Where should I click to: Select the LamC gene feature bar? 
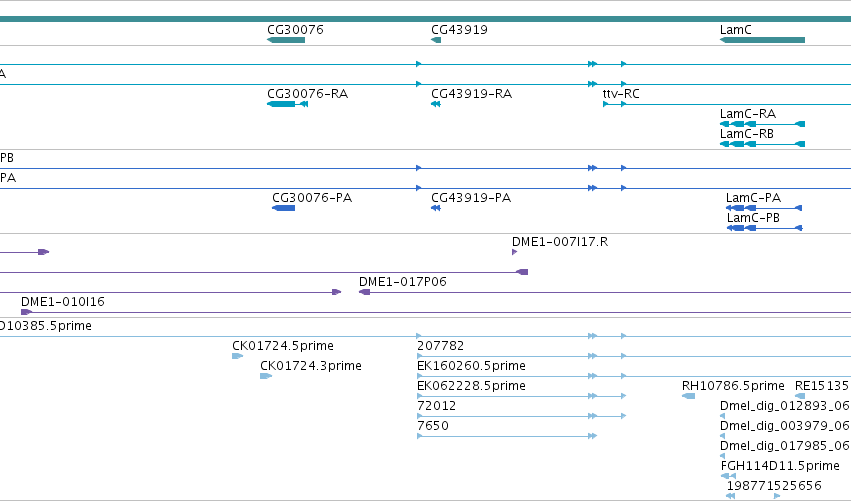coord(762,40)
